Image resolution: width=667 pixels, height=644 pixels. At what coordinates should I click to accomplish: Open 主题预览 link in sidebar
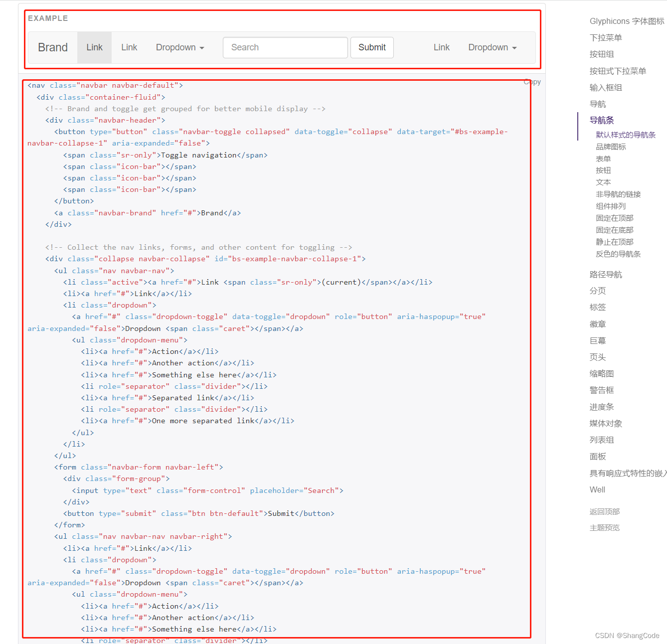point(605,527)
